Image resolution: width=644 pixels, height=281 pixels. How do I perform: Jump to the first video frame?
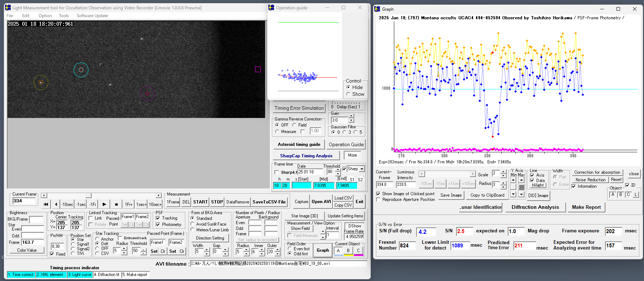click(46, 204)
